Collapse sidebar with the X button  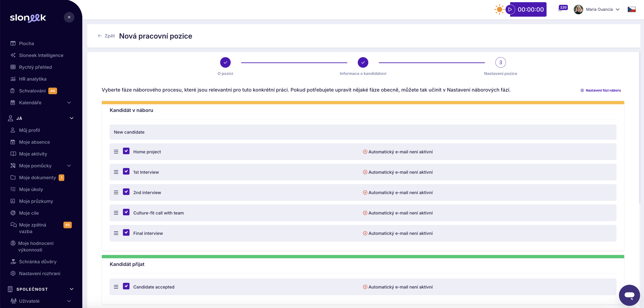(x=69, y=17)
